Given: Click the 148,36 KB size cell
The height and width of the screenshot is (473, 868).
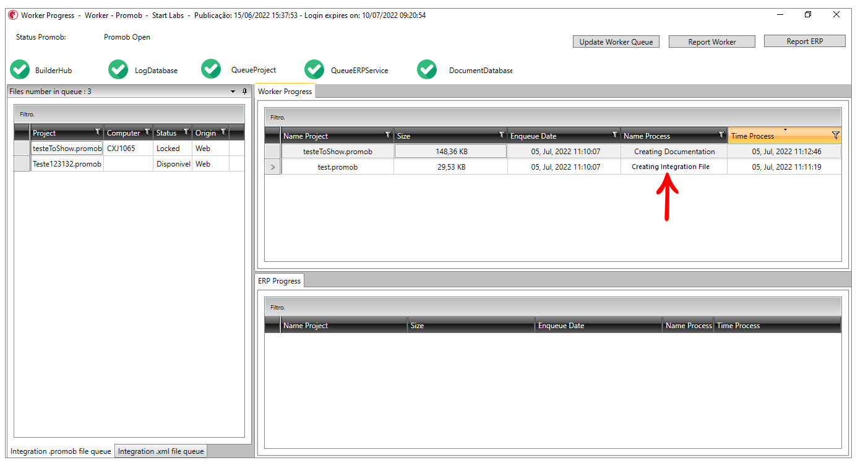Looking at the screenshot, I should (450, 152).
